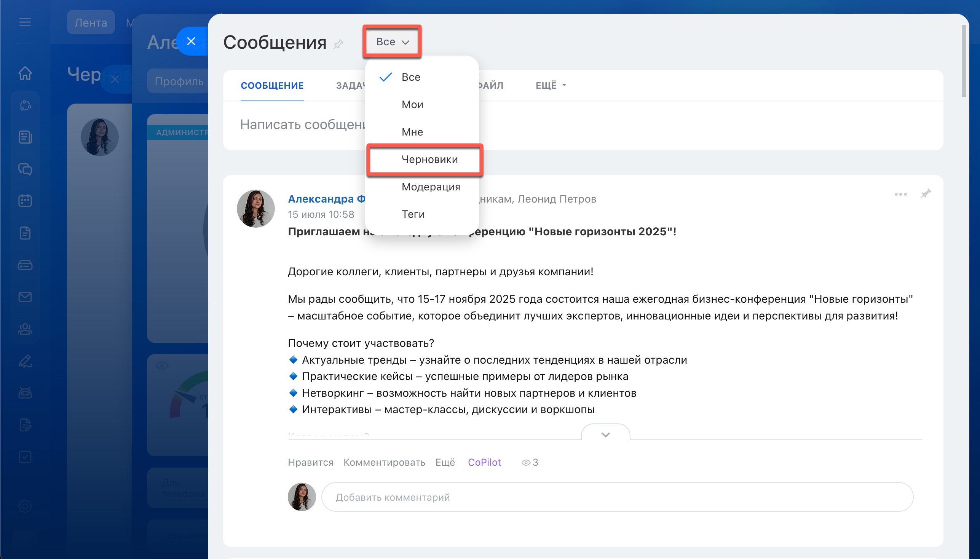The image size is (980, 559).
Task: Open the three-dot menu on the post
Action: tap(900, 194)
